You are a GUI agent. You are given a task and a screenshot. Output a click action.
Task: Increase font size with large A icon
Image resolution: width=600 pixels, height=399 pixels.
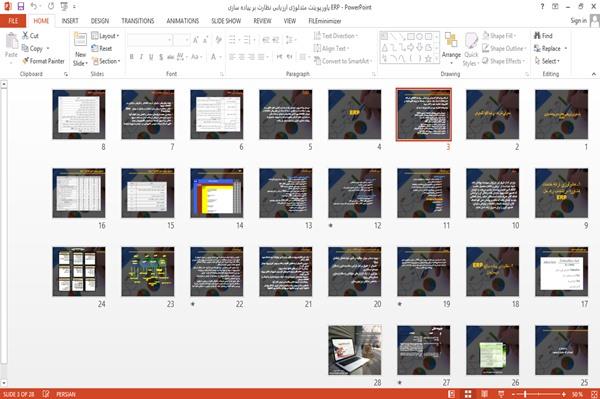pos(196,40)
